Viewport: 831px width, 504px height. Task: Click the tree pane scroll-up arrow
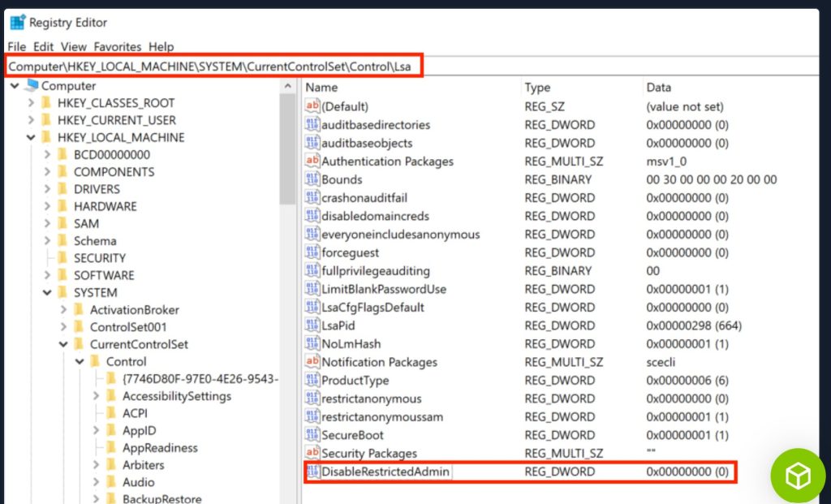point(288,86)
